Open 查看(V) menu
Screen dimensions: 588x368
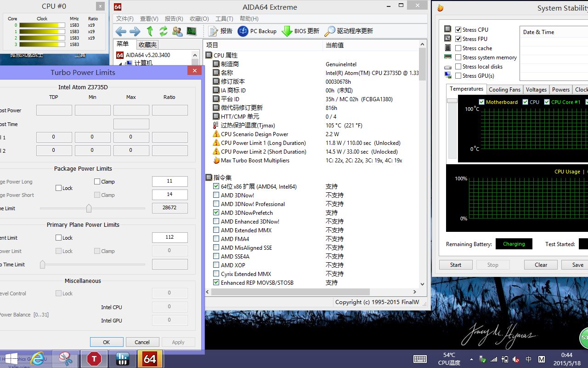click(149, 19)
